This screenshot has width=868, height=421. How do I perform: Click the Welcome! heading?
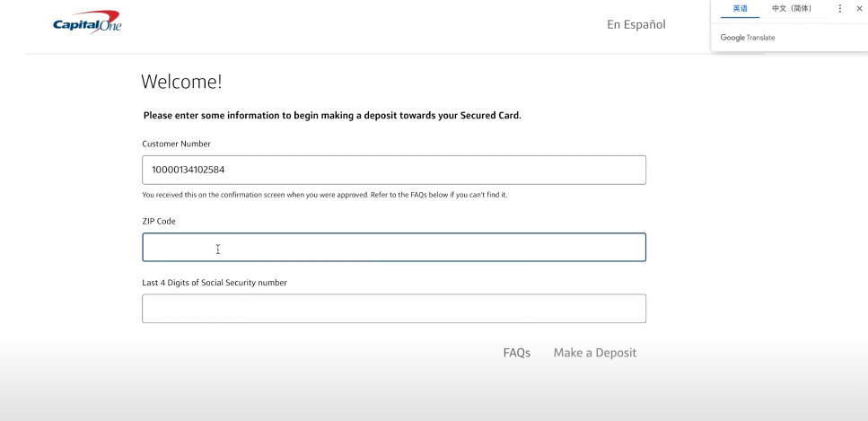coord(181,82)
